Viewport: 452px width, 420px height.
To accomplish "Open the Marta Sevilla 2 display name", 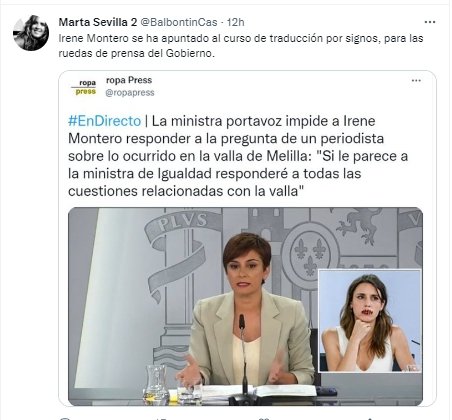I will [x=98, y=22].
